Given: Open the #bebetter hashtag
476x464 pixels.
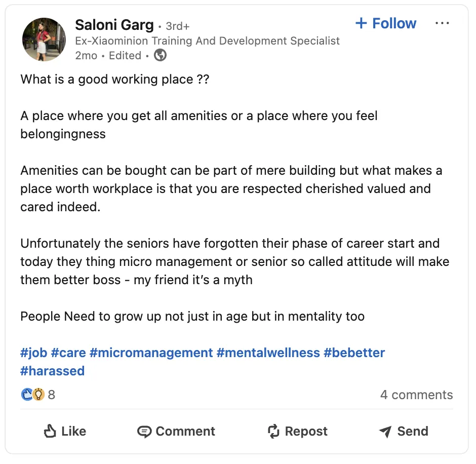Looking at the screenshot, I should pyautogui.click(x=354, y=353).
